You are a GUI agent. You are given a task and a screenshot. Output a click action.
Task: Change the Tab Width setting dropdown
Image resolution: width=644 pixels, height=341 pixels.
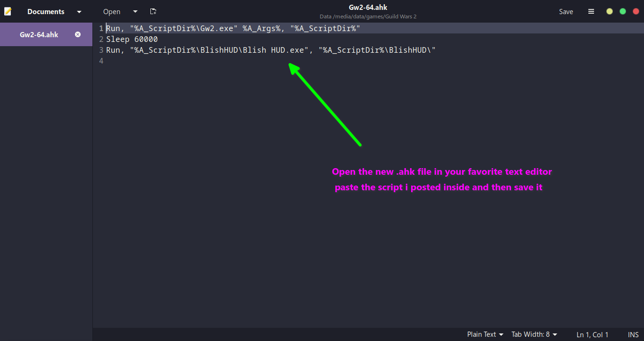click(534, 334)
